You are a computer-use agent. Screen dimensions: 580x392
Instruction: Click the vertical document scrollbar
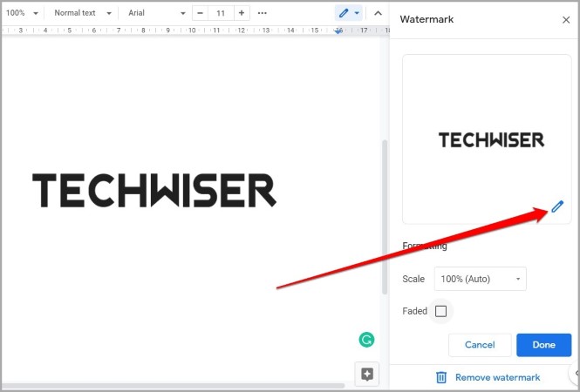point(385,217)
